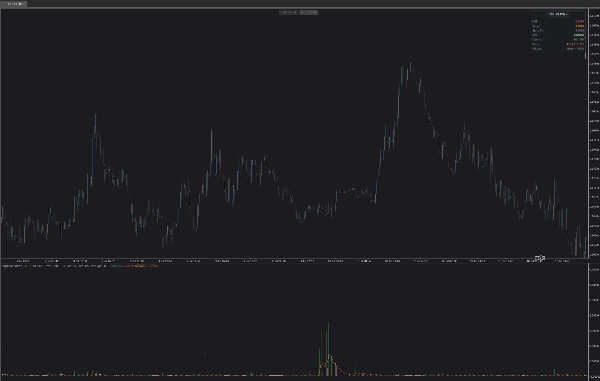The height and width of the screenshot is (381, 600).
Task: Click the highest candlestick peak on the price chart
Action: [411, 67]
